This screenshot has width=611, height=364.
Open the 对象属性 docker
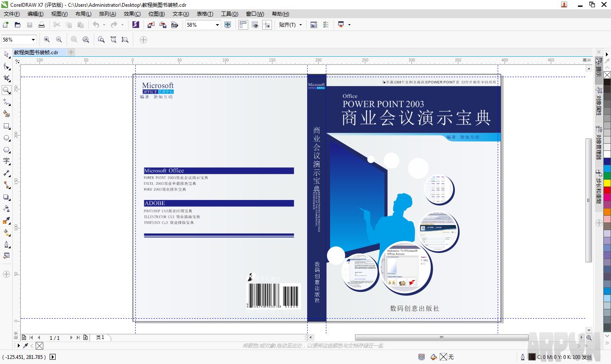[x=599, y=104]
